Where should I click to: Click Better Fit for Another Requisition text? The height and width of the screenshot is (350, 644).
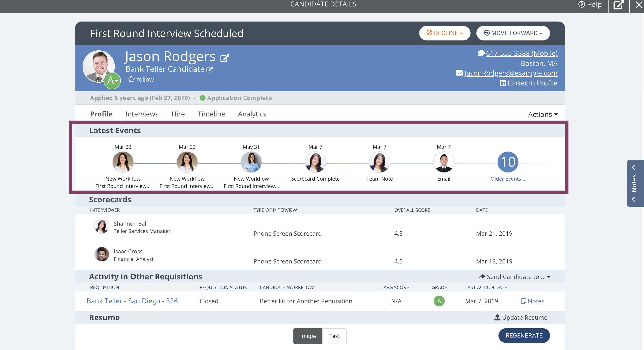click(x=306, y=301)
